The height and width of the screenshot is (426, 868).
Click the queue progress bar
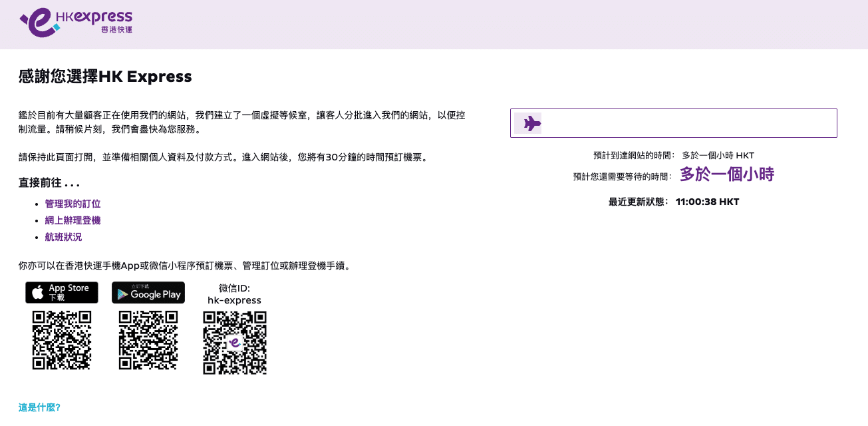(674, 123)
